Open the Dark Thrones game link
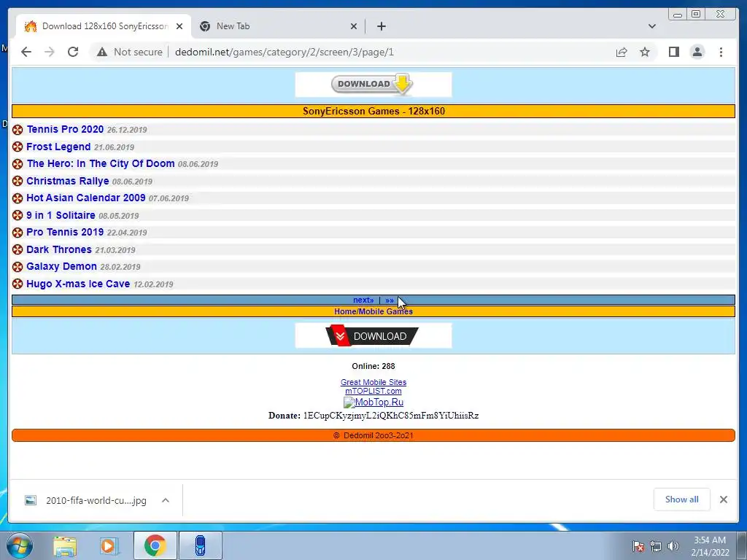The width and height of the screenshot is (747, 560). point(58,249)
